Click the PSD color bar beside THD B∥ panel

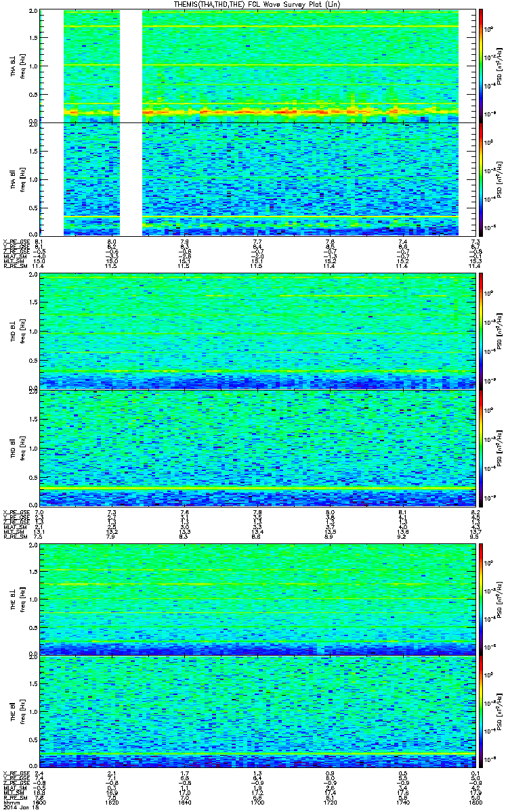pos(482,447)
